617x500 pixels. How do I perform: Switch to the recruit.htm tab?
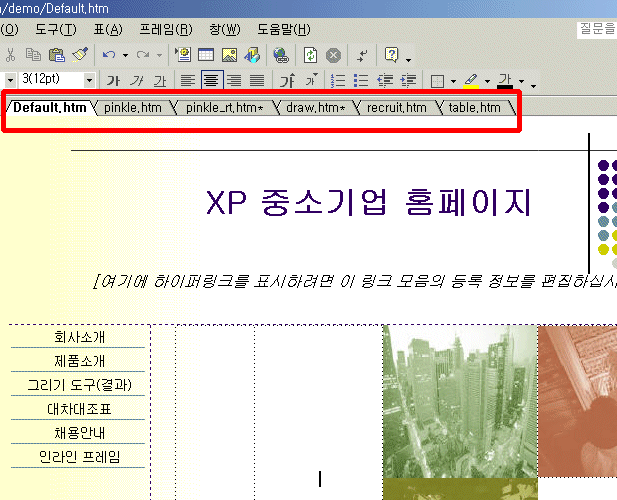(x=396, y=108)
